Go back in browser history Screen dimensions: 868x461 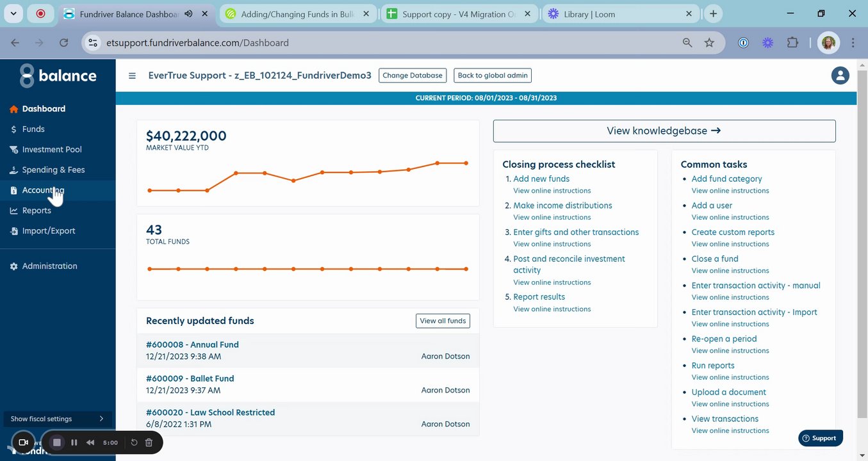click(x=15, y=43)
